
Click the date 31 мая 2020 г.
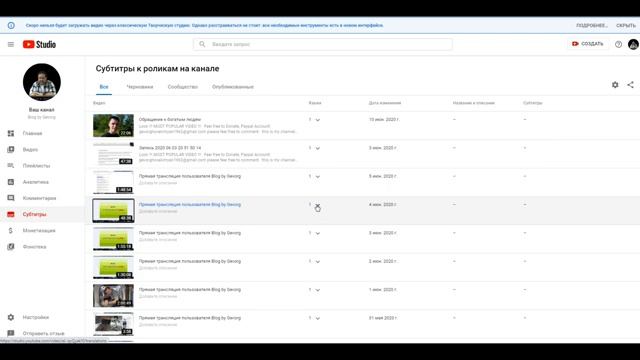(384, 318)
